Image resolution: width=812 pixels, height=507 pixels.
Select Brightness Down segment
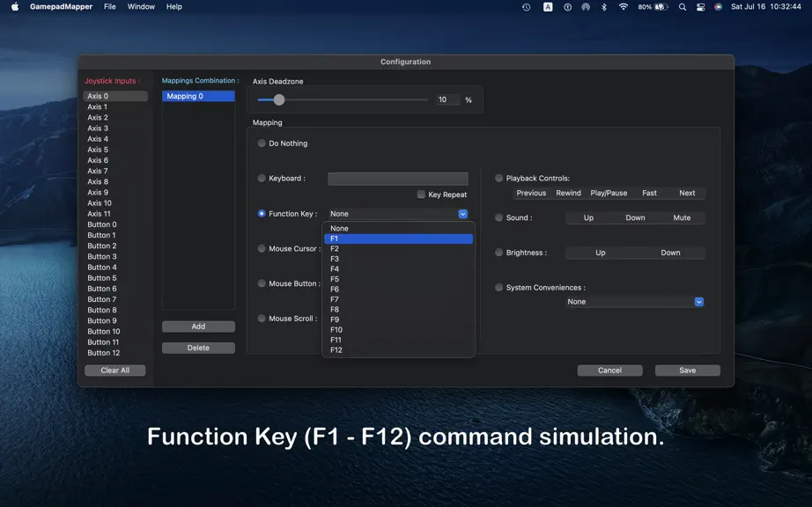coord(670,253)
